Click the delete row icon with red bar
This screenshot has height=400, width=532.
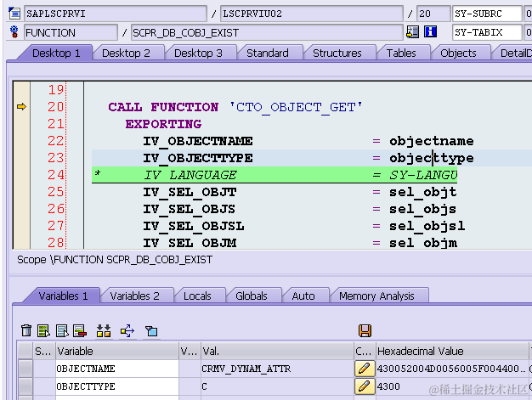point(80,330)
